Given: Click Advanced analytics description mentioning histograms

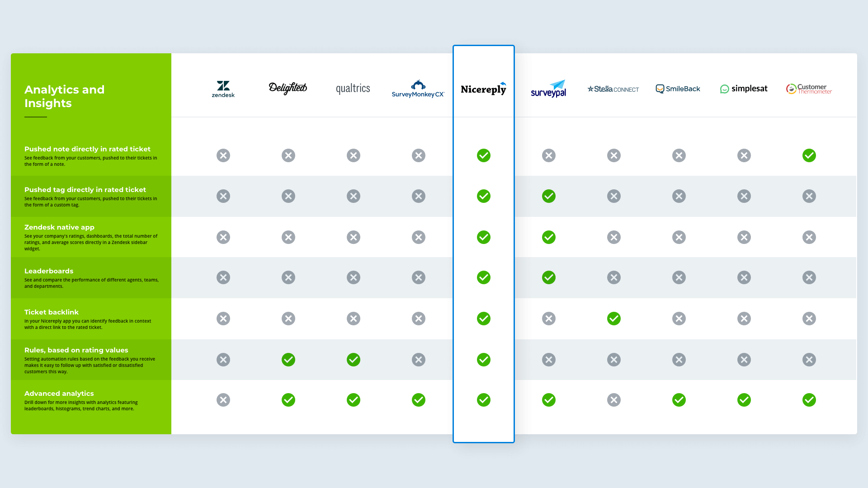Looking at the screenshot, I should [x=81, y=405].
